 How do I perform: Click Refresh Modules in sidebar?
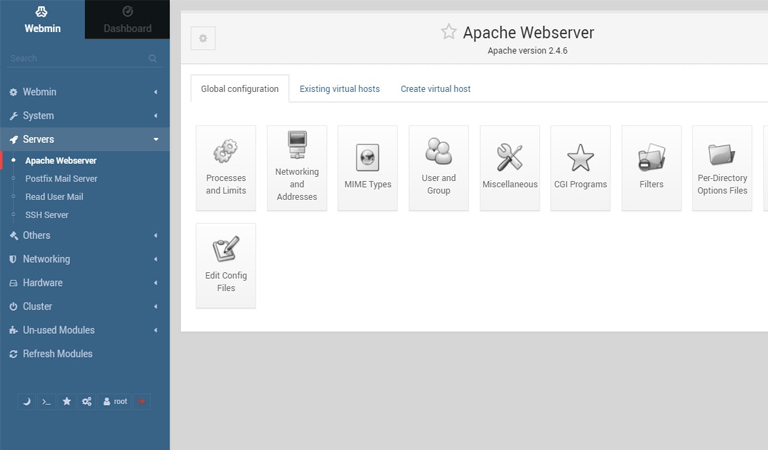coord(85,354)
